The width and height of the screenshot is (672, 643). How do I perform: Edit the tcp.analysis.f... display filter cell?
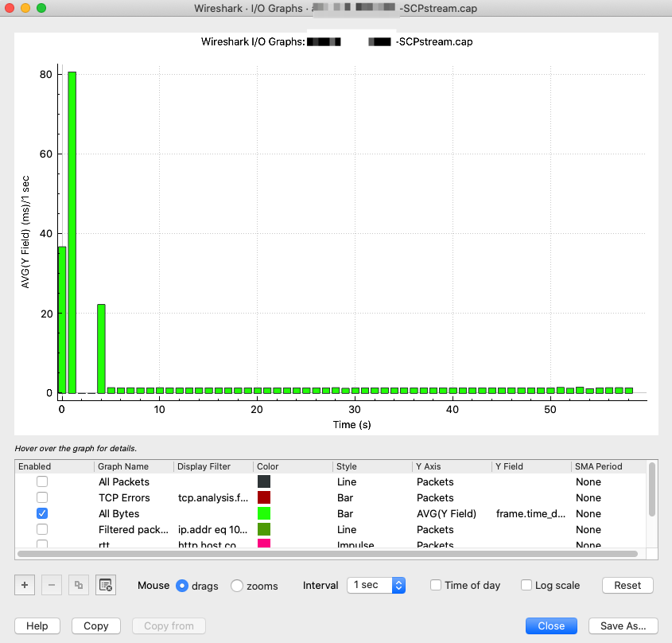pos(213,497)
